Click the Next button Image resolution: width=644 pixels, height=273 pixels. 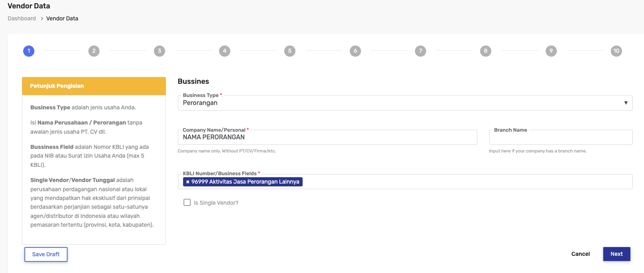pos(616,254)
